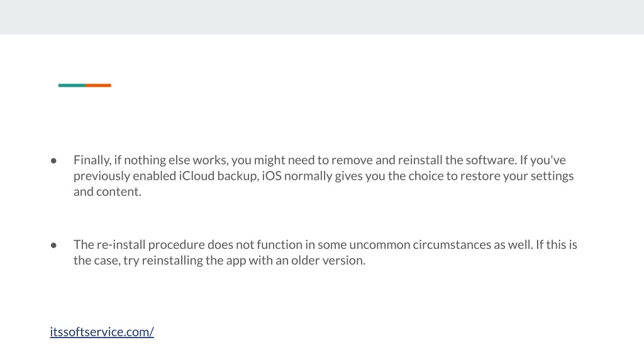Click the gray header band at top
Image resolution: width=644 pixels, height=362 pixels.
(x=322, y=17)
